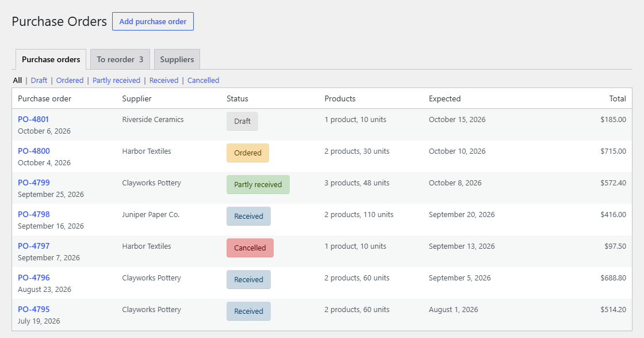Switch to the Purchase orders tab
The width and height of the screenshot is (644, 338).
[x=51, y=59]
